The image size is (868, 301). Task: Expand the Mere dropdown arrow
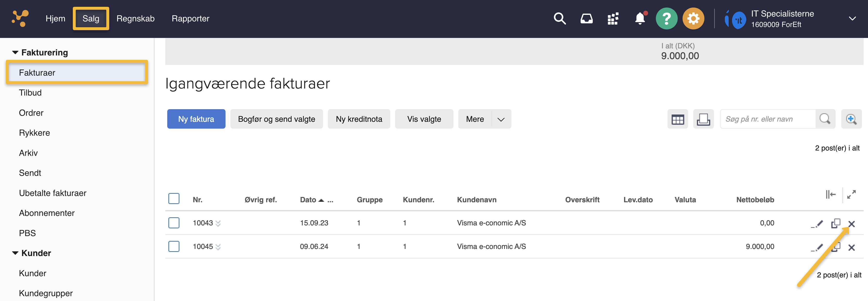point(501,119)
